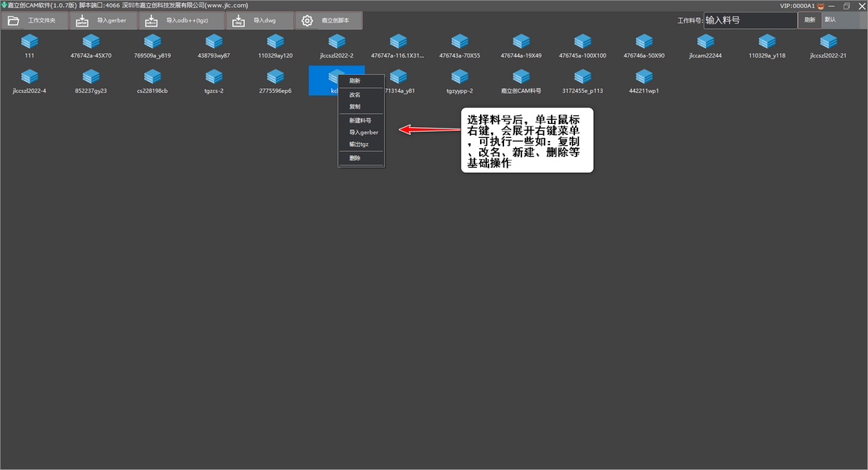Choose 改名 in the context menu
The image size is (868, 470).
coord(361,94)
